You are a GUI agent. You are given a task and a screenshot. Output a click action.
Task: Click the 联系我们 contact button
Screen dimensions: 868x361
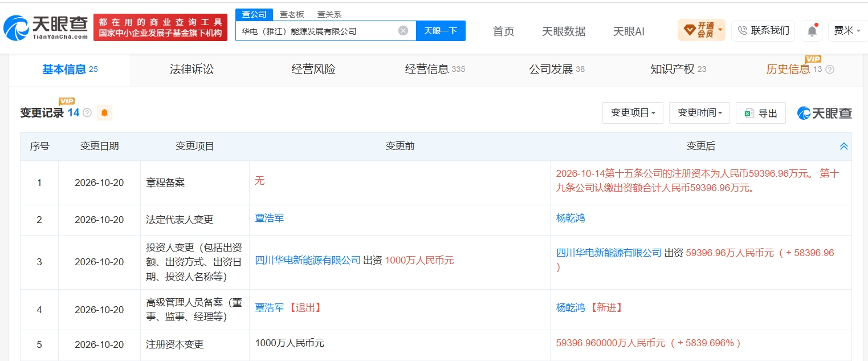coord(763,31)
